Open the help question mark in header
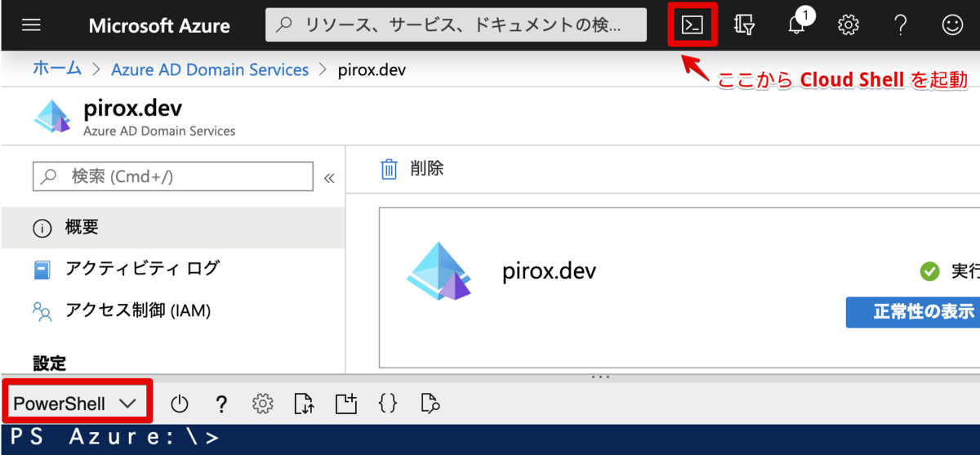 [901, 25]
